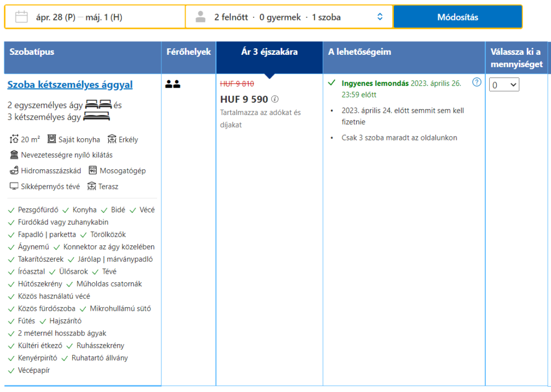This screenshot has width=551, height=392.
Task: Click the Ingyenes lemondás text
Action: tap(375, 83)
